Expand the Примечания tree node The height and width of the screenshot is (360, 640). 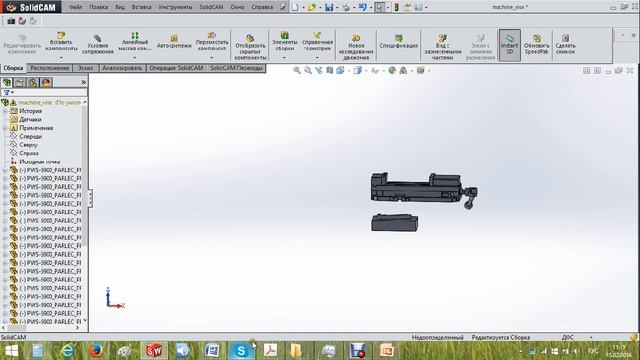point(5,128)
